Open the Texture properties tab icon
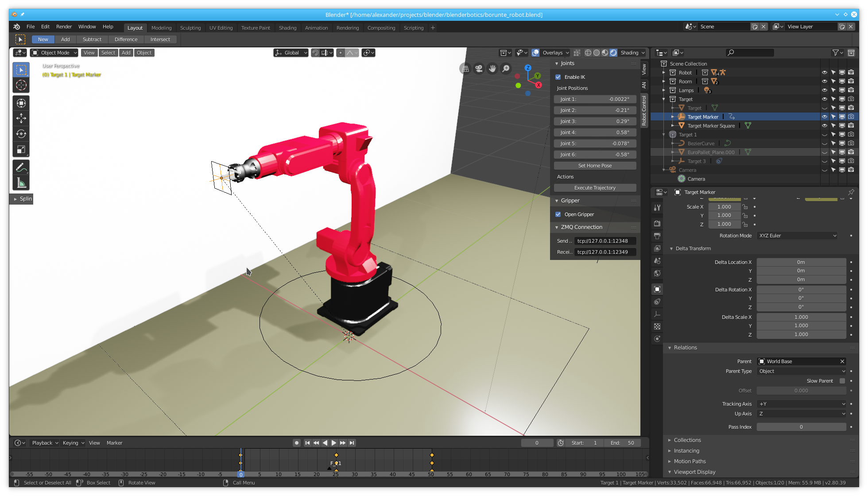 657,326
